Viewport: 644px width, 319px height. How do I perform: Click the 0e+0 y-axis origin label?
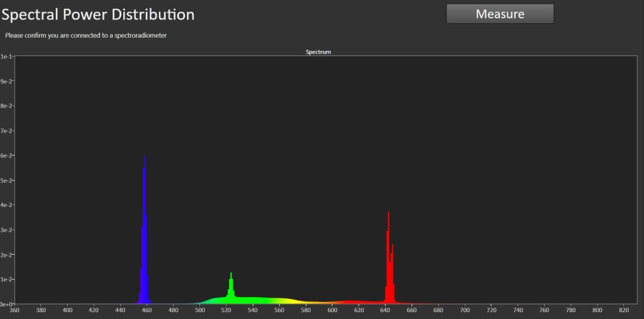(6, 304)
